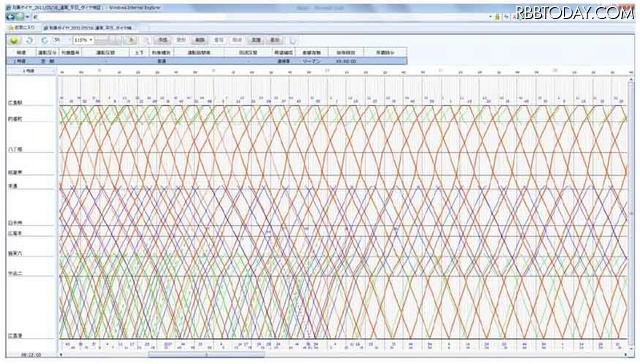
Task: Expand the recent pages dropdown beside the forward button
Action: pyautogui.click(x=27, y=17)
